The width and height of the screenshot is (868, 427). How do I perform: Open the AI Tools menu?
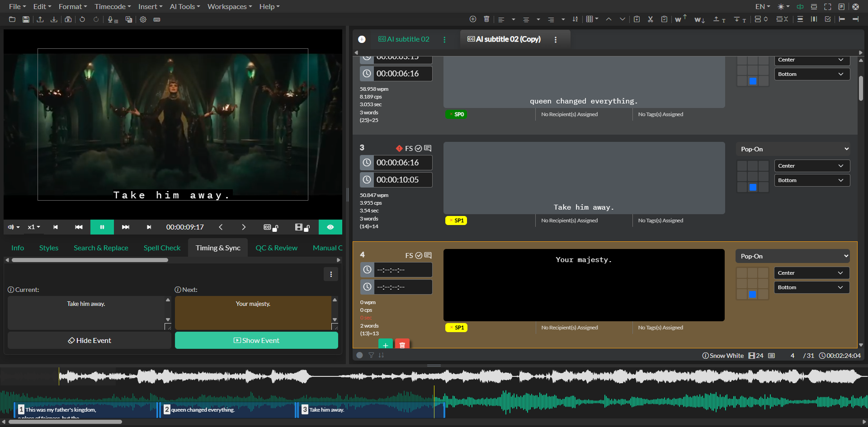[184, 7]
